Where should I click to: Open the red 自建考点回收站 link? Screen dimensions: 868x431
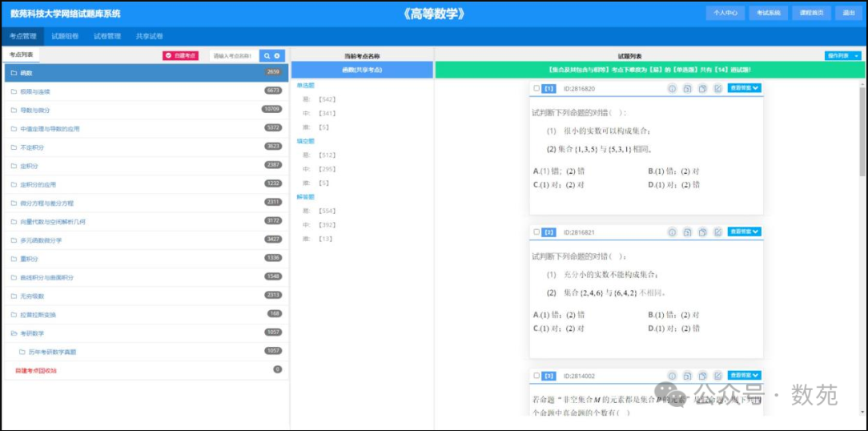click(35, 371)
